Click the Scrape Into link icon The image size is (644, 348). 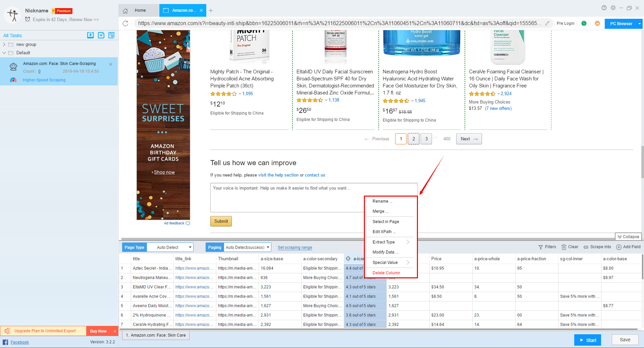[x=586, y=247]
